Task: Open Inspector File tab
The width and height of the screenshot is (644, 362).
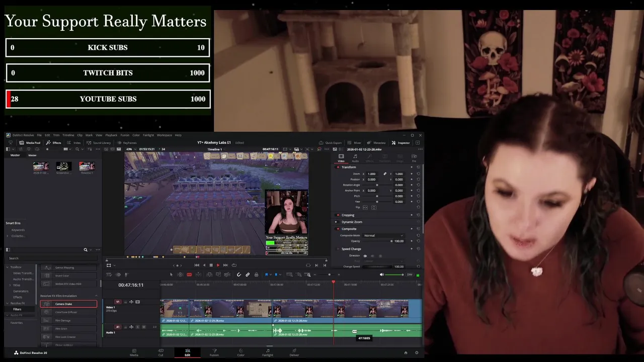Action: coord(414,158)
